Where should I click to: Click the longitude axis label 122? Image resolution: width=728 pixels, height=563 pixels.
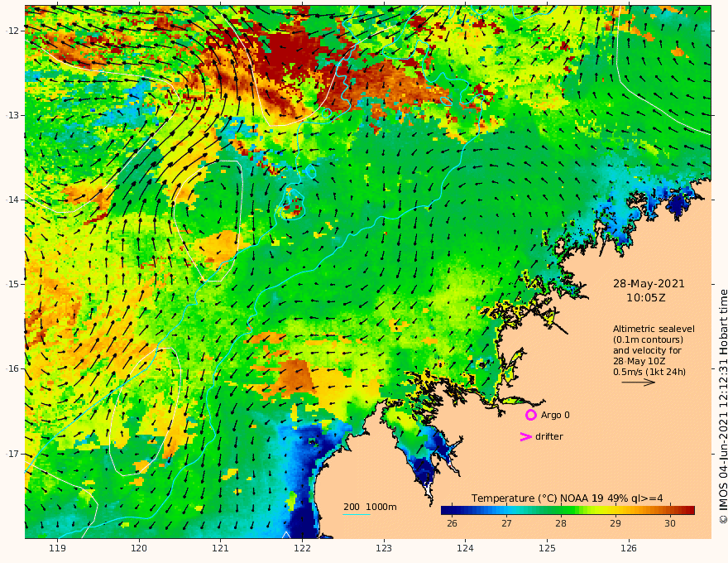click(302, 549)
